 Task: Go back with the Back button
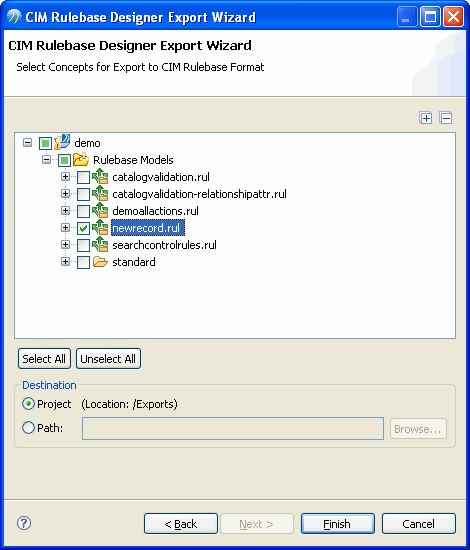181,524
